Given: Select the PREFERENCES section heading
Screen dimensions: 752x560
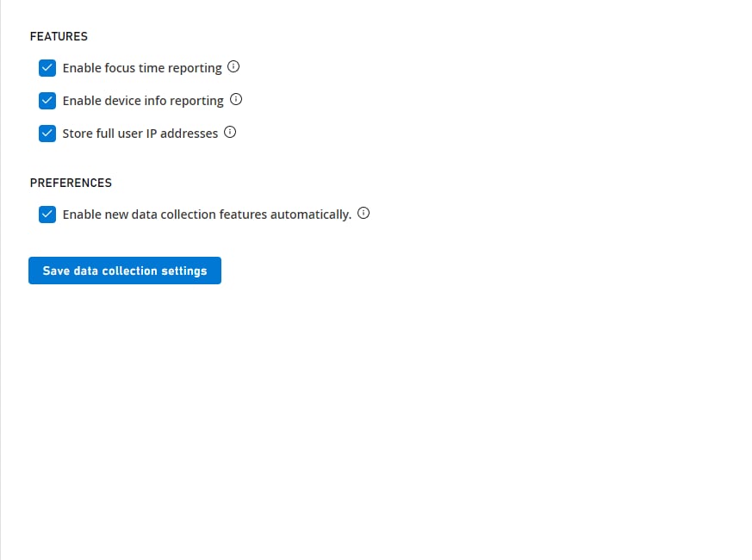Looking at the screenshot, I should tap(71, 183).
